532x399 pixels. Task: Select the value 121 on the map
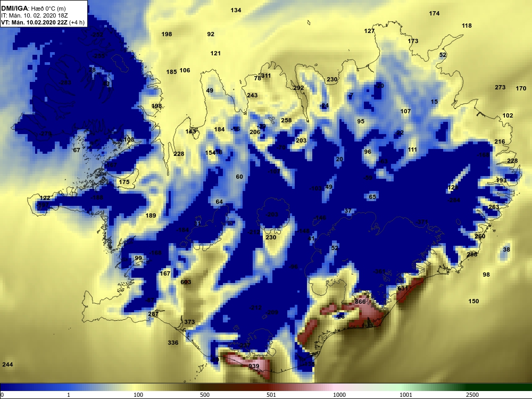tap(215, 53)
